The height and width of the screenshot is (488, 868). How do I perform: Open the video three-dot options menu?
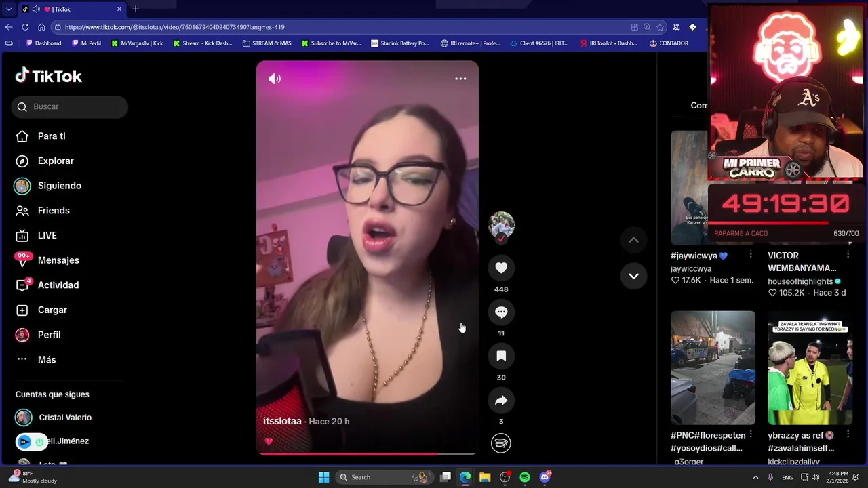[x=460, y=79]
